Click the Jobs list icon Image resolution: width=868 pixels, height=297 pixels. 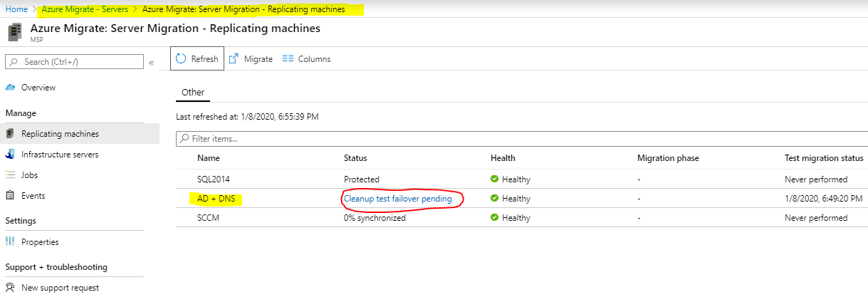(x=10, y=174)
